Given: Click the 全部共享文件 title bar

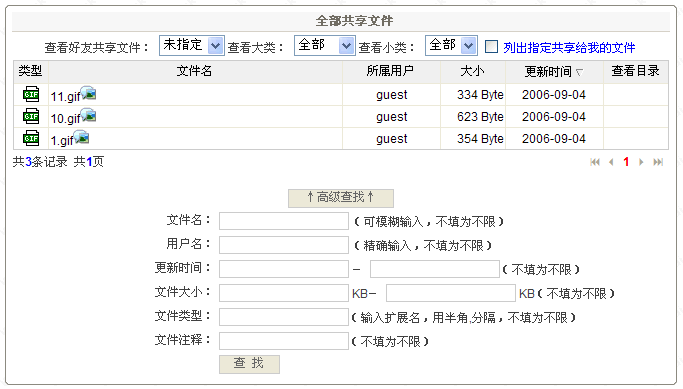Looking at the screenshot, I should pyautogui.click(x=341, y=21).
